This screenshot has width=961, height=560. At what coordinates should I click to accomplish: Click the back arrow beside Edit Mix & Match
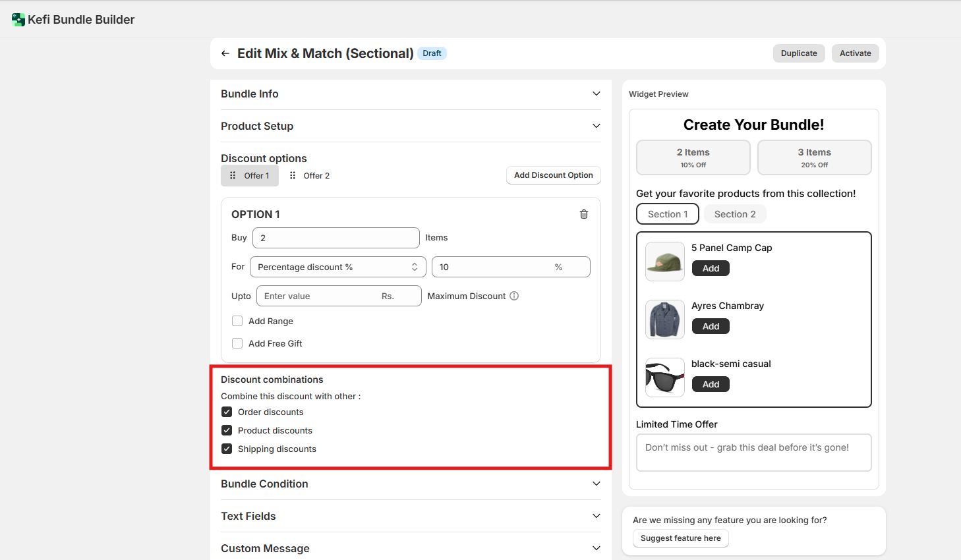coord(225,53)
